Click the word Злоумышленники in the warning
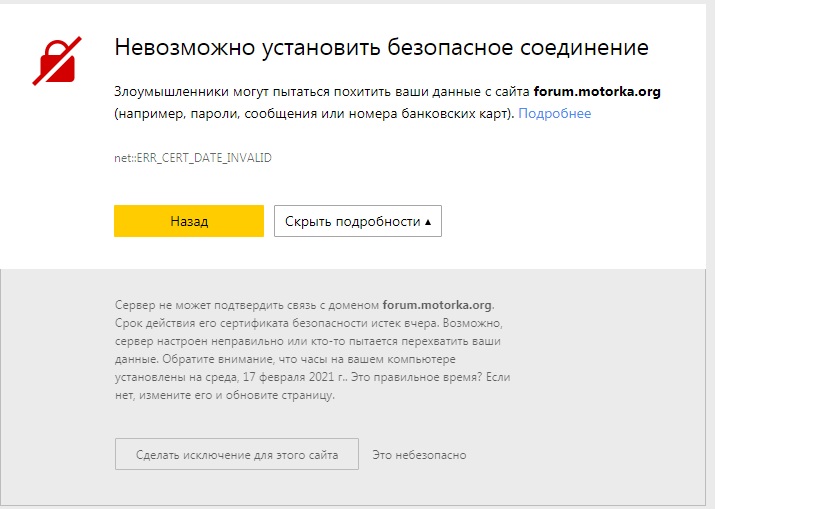This screenshot has height=509, width=816. 165,91
